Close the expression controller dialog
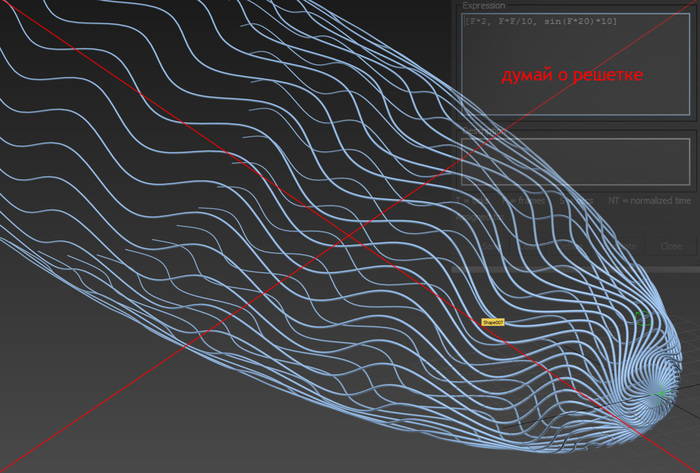The height and width of the screenshot is (473, 700). [671, 246]
